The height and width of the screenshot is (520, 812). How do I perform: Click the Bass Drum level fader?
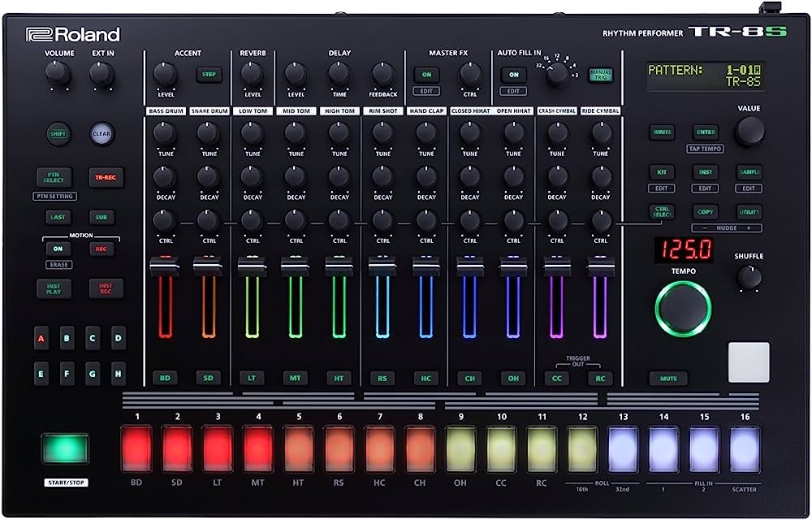[165, 268]
